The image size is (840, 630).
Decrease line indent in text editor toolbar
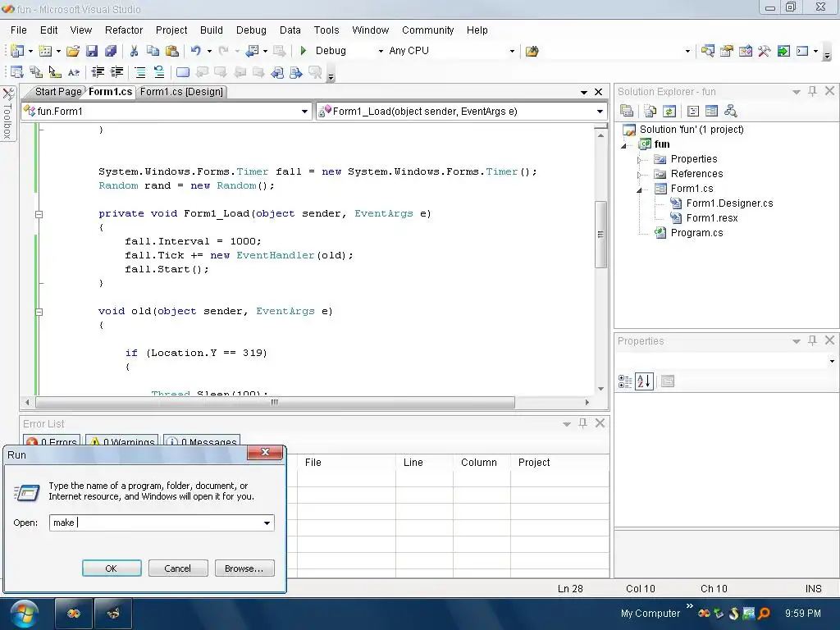(98, 72)
